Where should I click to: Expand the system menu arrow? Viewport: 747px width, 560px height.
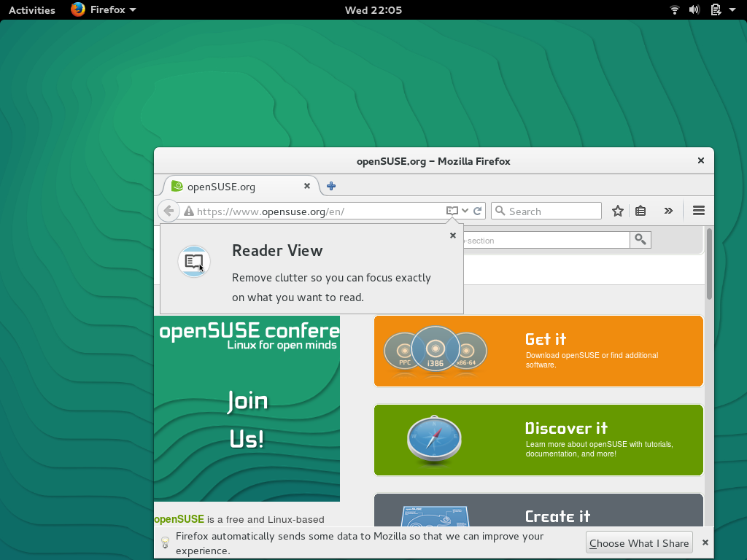tap(732, 9)
